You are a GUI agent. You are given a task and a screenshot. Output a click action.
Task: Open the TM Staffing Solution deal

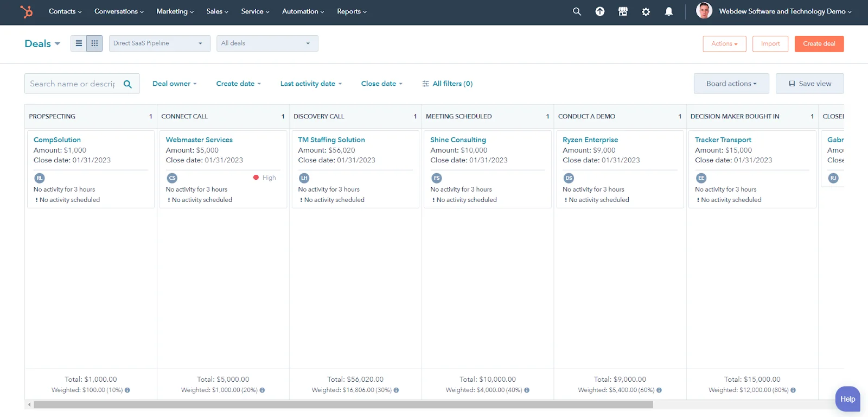(x=331, y=140)
